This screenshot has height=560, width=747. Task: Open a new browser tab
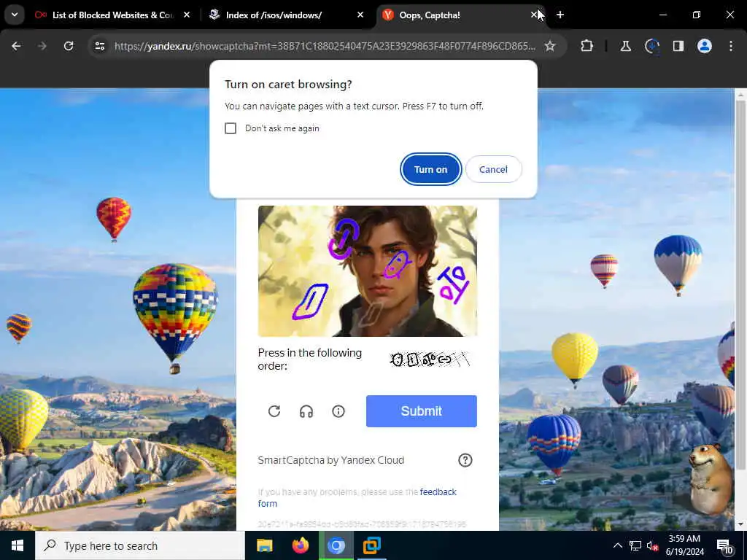[x=560, y=15]
